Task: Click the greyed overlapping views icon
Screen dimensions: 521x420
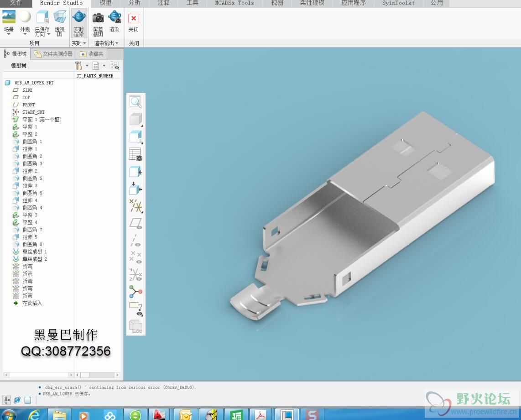Action: click(x=135, y=326)
